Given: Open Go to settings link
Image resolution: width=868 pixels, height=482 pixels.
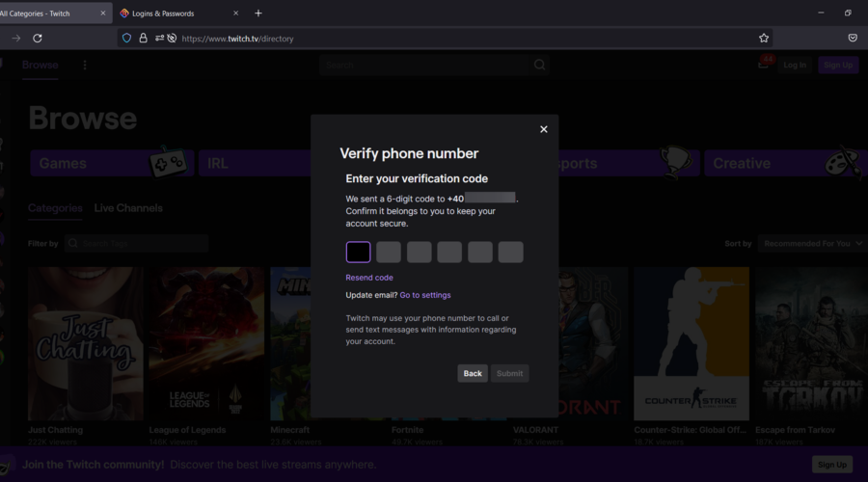Looking at the screenshot, I should [425, 295].
